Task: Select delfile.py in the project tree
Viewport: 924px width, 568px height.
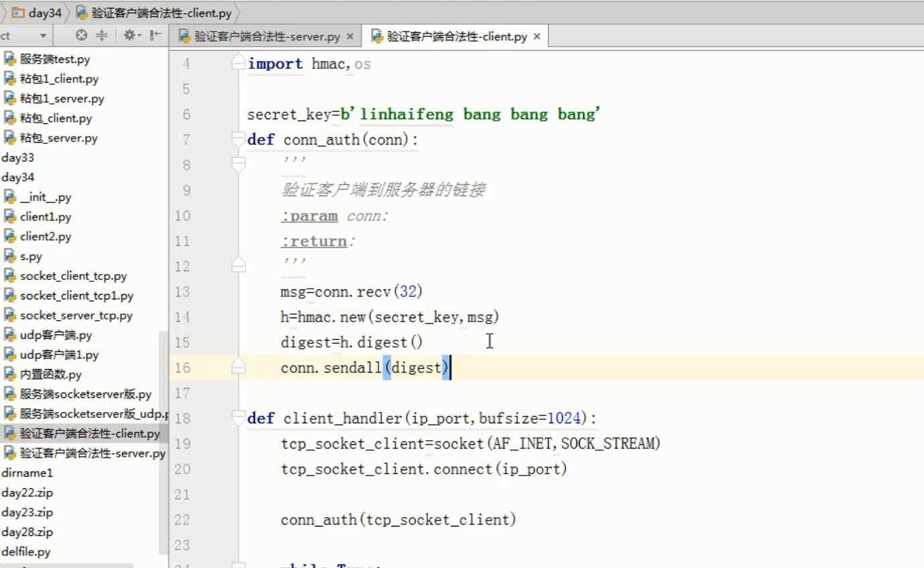Action: tap(26, 551)
